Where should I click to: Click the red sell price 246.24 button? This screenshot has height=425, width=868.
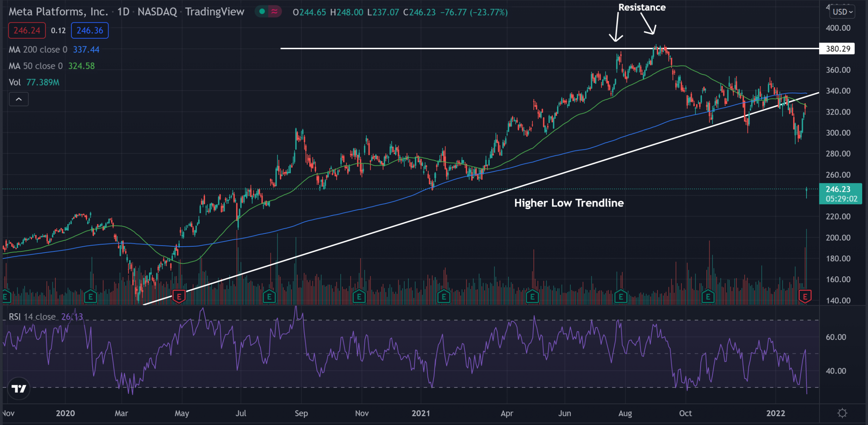(x=27, y=30)
